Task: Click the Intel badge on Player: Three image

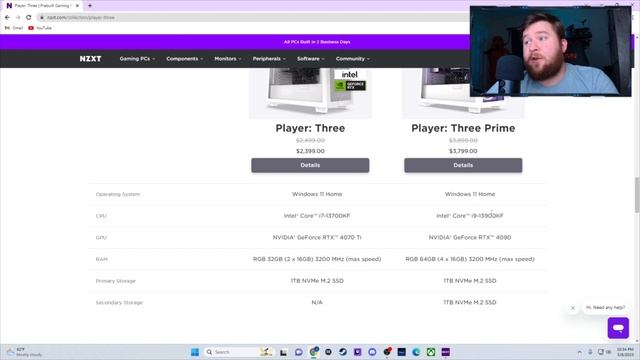Action: (x=350, y=74)
